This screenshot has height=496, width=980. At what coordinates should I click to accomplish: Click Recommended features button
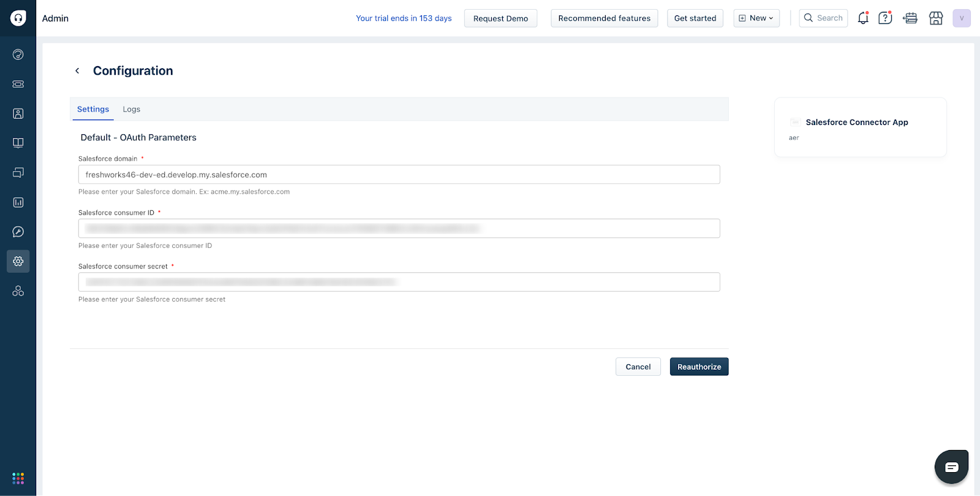tap(605, 18)
